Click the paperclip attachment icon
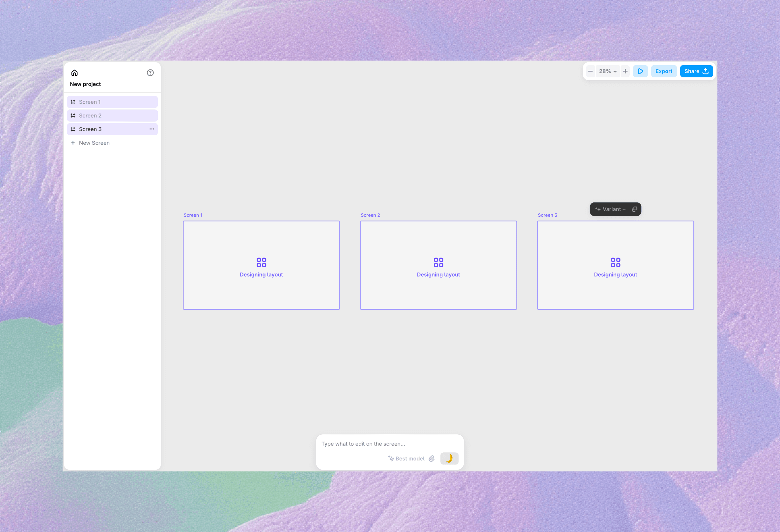This screenshot has height=532, width=780. pyautogui.click(x=432, y=459)
